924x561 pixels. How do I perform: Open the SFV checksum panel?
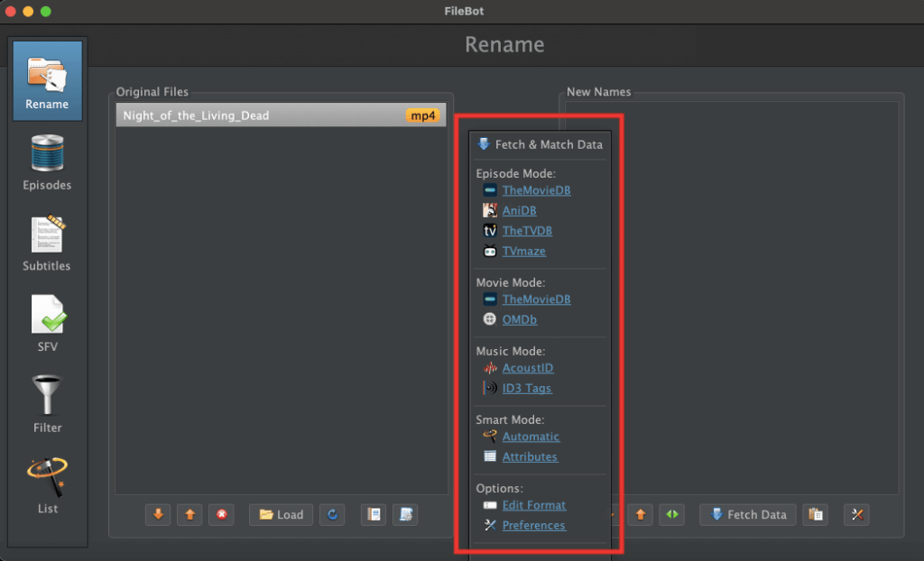point(47,324)
